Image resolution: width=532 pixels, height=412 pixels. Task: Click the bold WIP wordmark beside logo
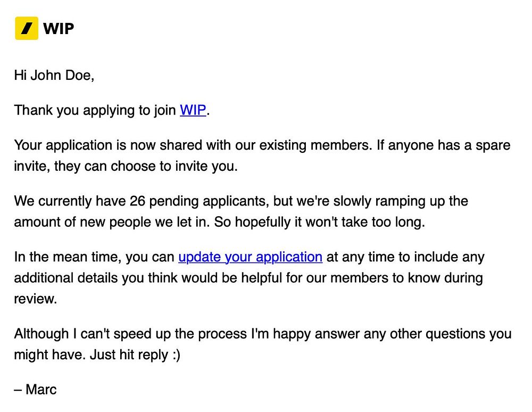[59, 29]
